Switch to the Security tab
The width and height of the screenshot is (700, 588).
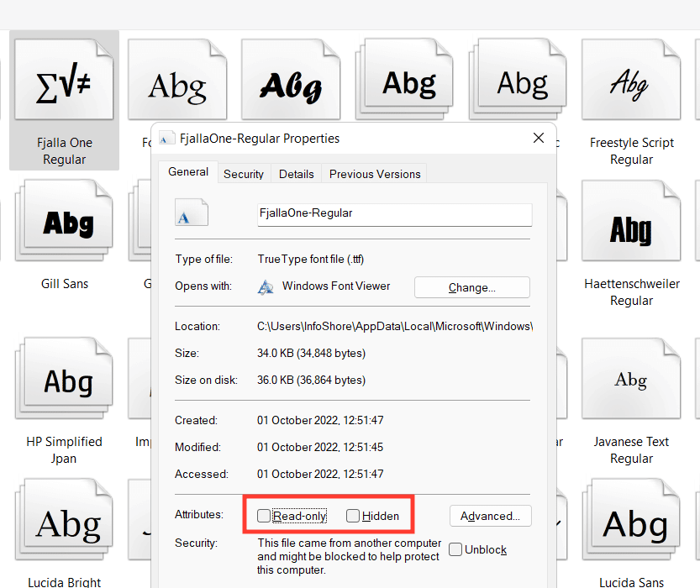click(x=244, y=174)
